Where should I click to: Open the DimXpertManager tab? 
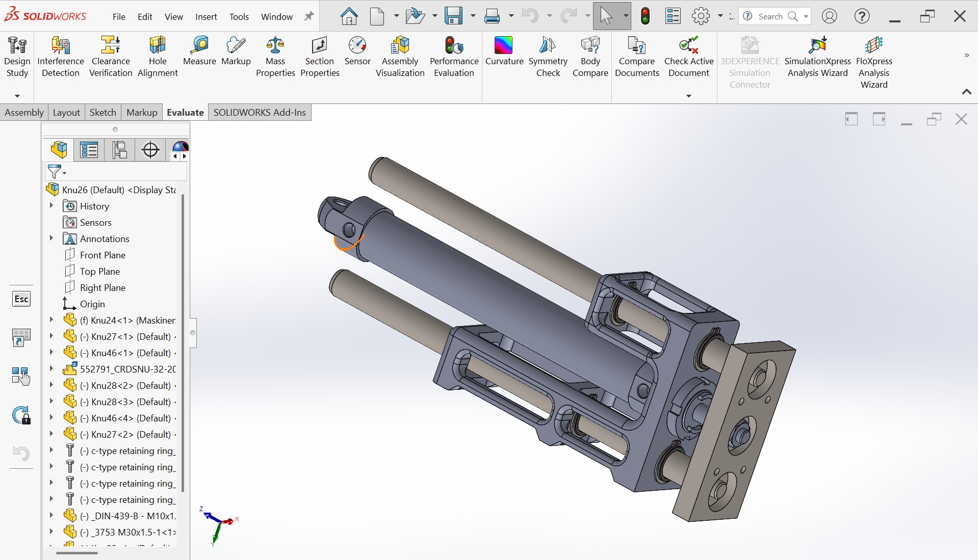(150, 150)
